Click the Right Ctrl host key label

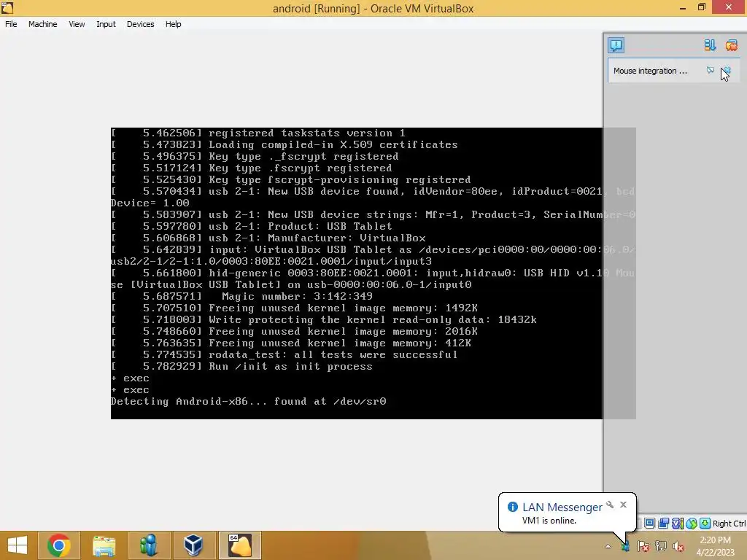click(729, 524)
